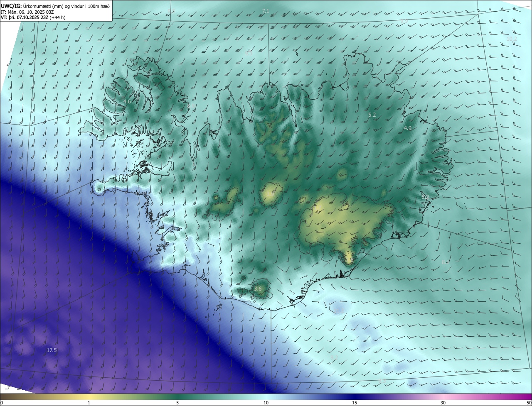Click the 5.2 value in northeast Iceland
The width and height of the screenshot is (532, 406).
coord(372,115)
